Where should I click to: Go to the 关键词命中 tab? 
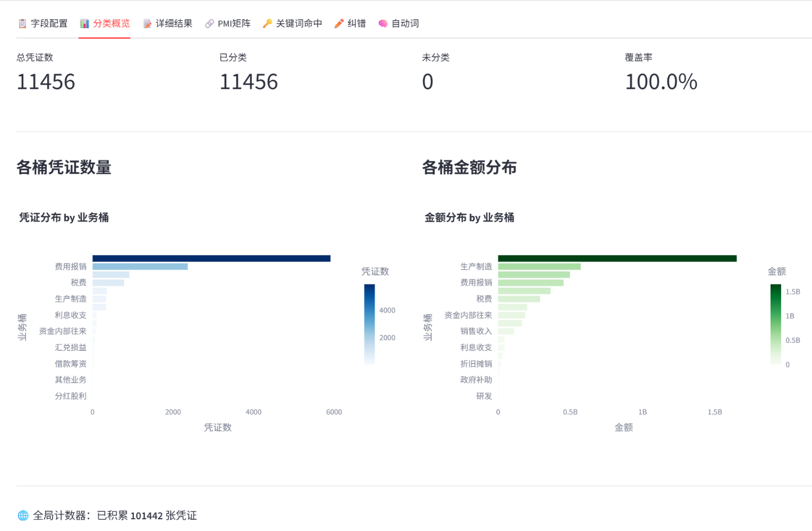click(x=292, y=23)
